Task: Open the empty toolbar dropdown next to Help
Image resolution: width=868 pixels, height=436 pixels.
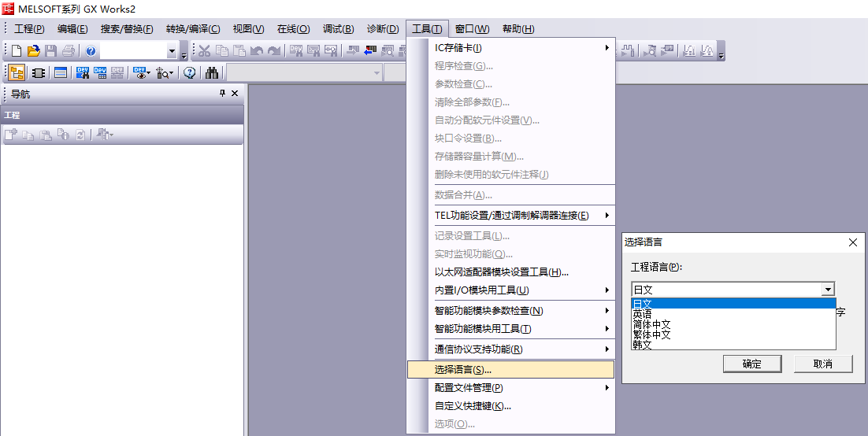Action: 172,51
